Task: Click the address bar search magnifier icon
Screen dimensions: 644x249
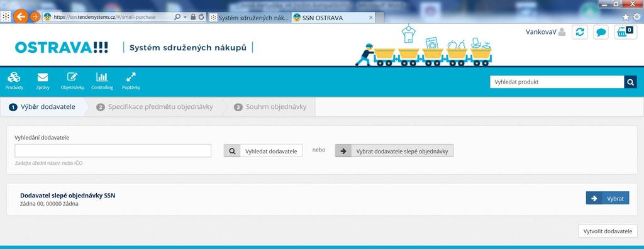Action: tap(177, 17)
